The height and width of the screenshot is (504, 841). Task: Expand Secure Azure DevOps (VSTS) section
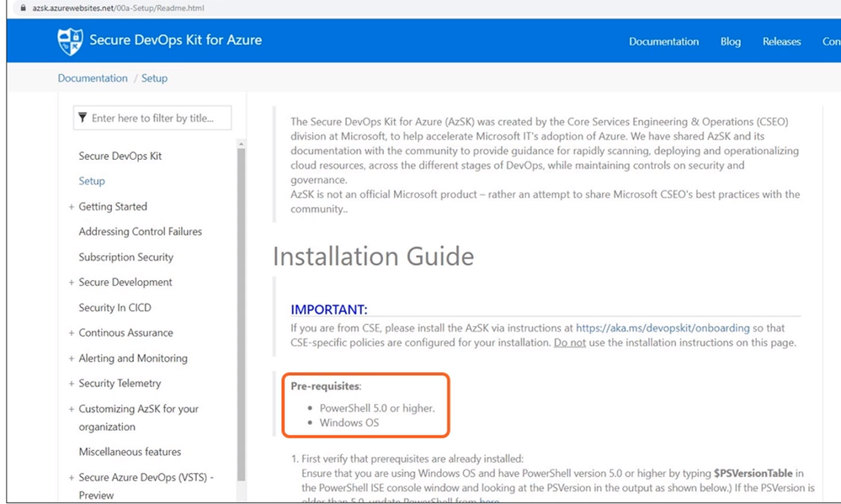tap(71, 477)
